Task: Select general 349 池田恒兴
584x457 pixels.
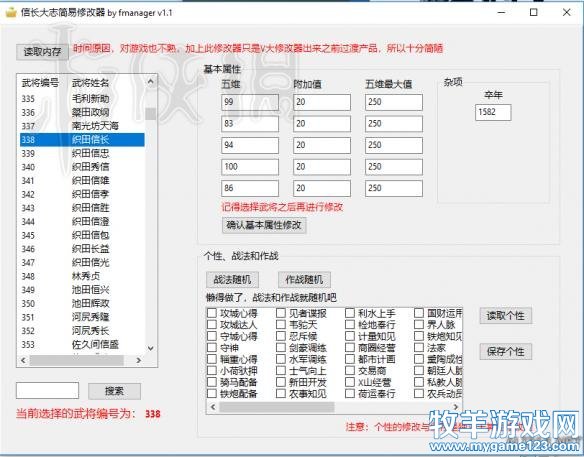Action: (x=82, y=290)
